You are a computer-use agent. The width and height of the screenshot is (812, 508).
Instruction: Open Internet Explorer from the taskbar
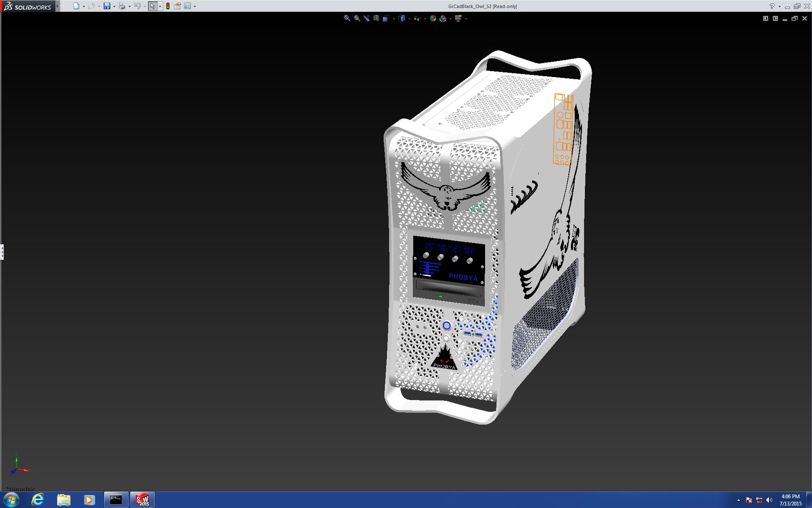tap(38, 500)
